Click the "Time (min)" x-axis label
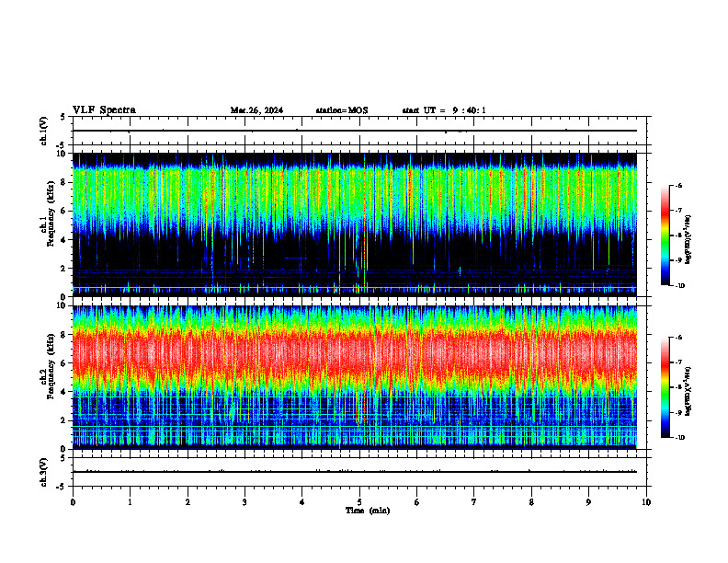 pyautogui.click(x=368, y=511)
